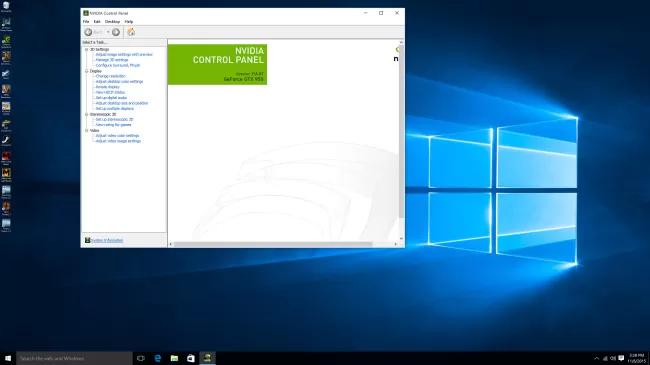This screenshot has height=365, width=650.
Task: Select the GeForce Experience desktop icon
Action: coord(6,41)
